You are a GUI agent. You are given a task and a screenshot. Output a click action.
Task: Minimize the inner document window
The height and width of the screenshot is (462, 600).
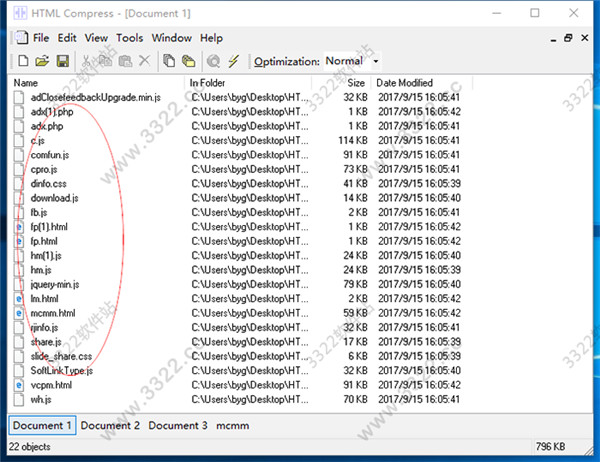click(x=553, y=39)
